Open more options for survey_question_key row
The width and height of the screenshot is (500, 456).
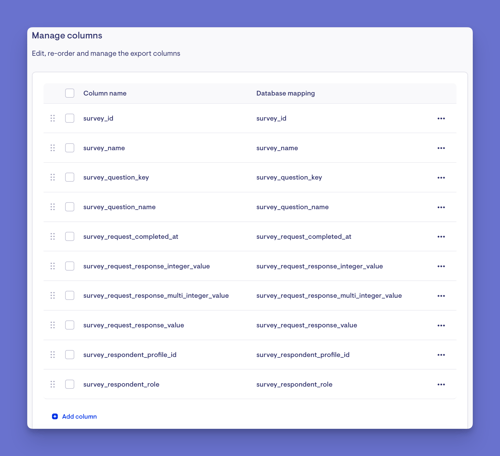click(x=441, y=178)
